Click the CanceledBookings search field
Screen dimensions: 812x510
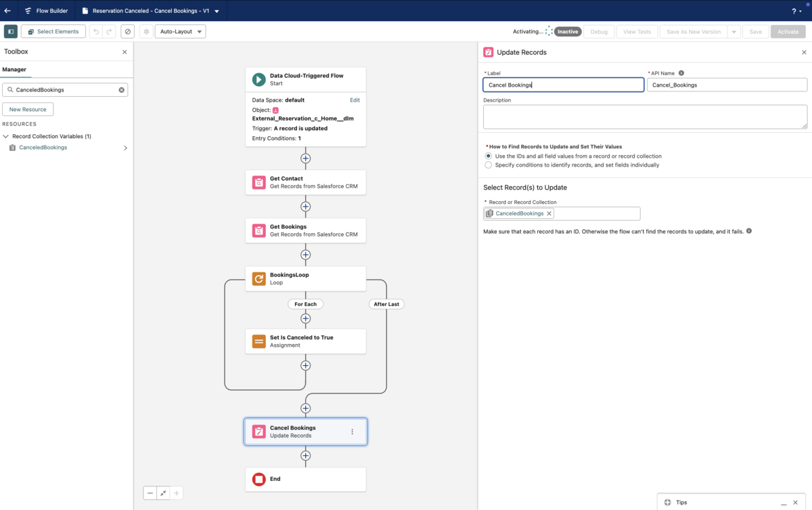tap(65, 90)
